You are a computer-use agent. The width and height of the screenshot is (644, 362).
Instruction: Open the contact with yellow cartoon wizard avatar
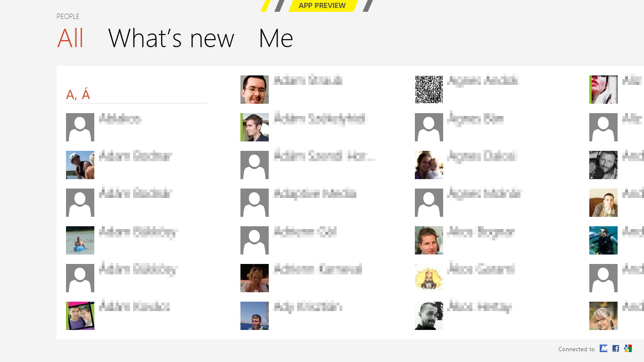point(429,278)
